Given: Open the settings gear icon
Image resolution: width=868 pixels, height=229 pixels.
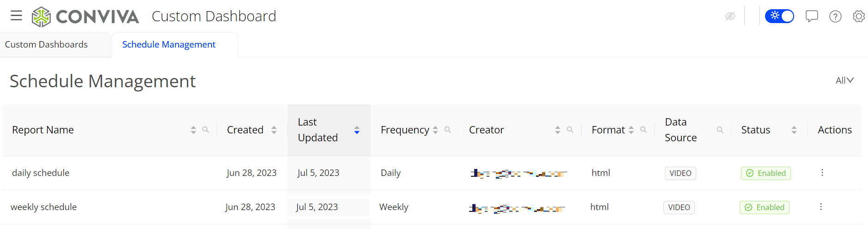Looking at the screenshot, I should tap(859, 17).
